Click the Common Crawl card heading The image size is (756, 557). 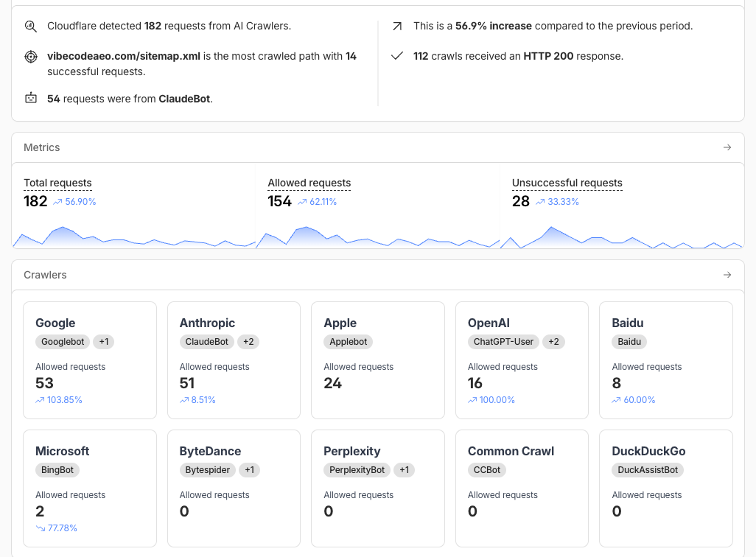tap(511, 452)
